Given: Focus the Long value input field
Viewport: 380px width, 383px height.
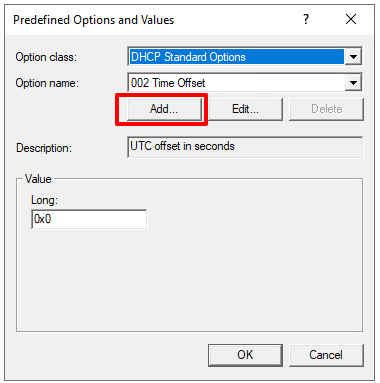Looking at the screenshot, I should click(x=89, y=219).
